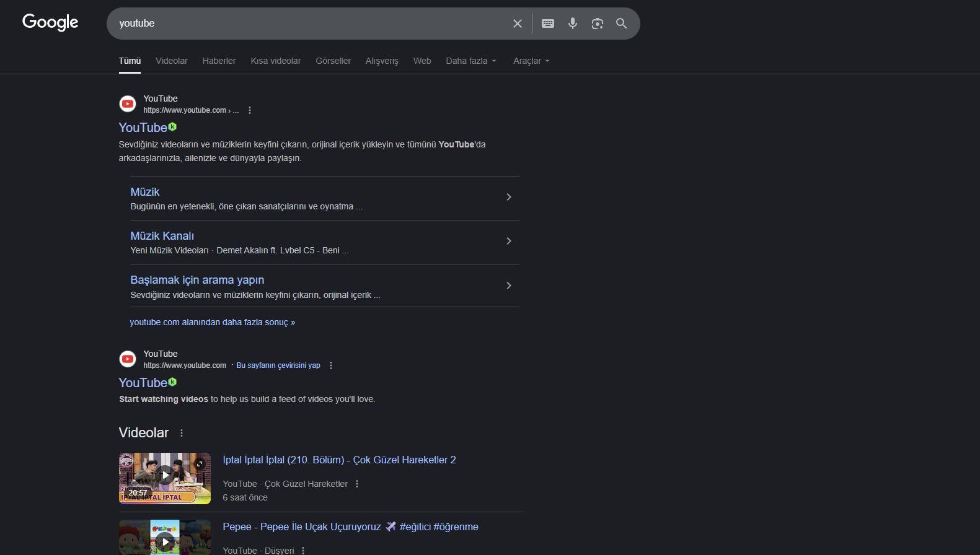Click 'Bugünün en yetenekli' description text
The height and width of the screenshot is (555, 980).
click(247, 206)
